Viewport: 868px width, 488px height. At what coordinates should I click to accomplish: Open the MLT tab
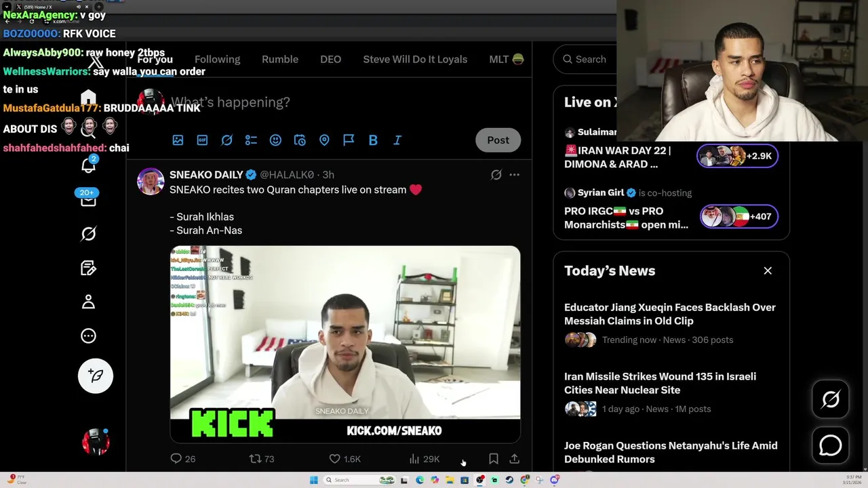506,59
